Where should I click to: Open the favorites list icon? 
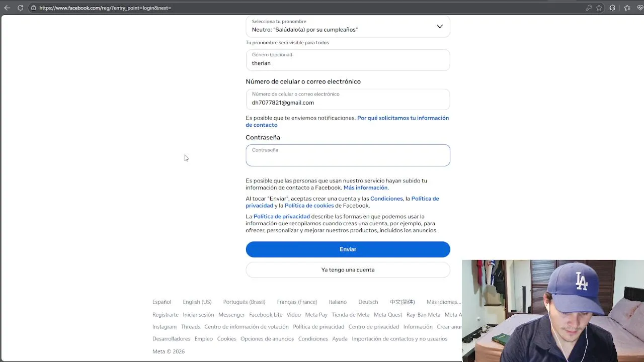tap(627, 8)
